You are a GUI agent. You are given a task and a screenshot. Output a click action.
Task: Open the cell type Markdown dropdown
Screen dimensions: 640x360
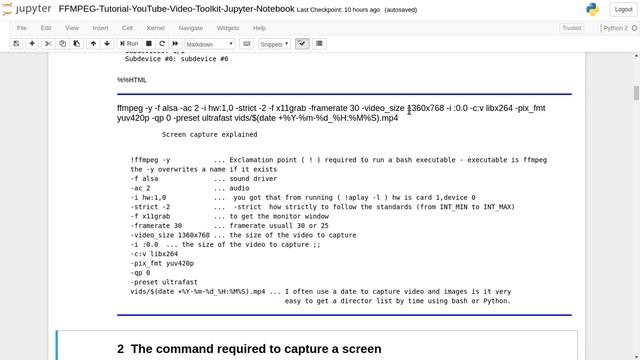[209, 44]
